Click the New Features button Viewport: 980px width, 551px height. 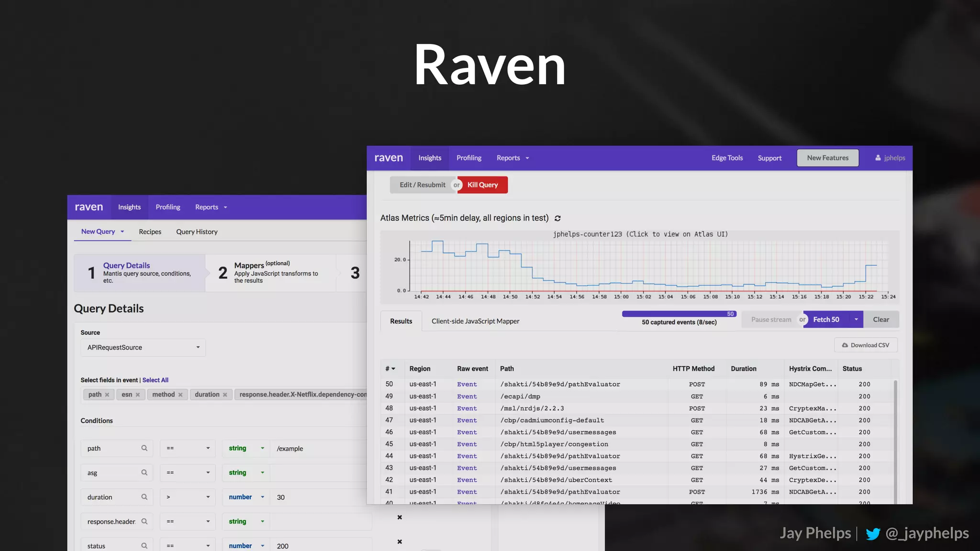tap(828, 158)
